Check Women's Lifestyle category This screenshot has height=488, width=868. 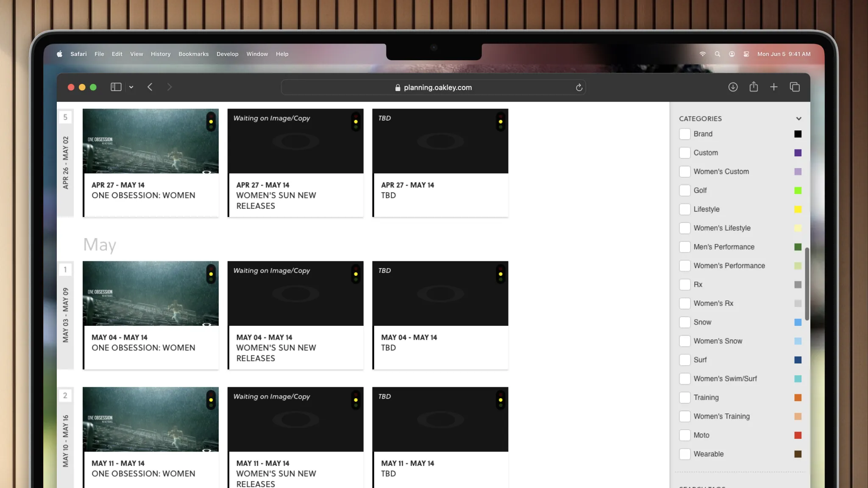tap(684, 228)
